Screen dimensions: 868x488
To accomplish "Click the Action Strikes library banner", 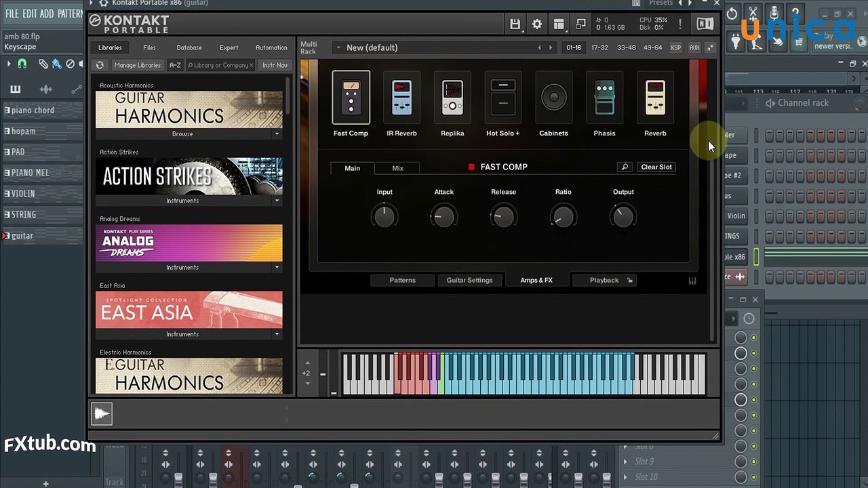I will [189, 176].
